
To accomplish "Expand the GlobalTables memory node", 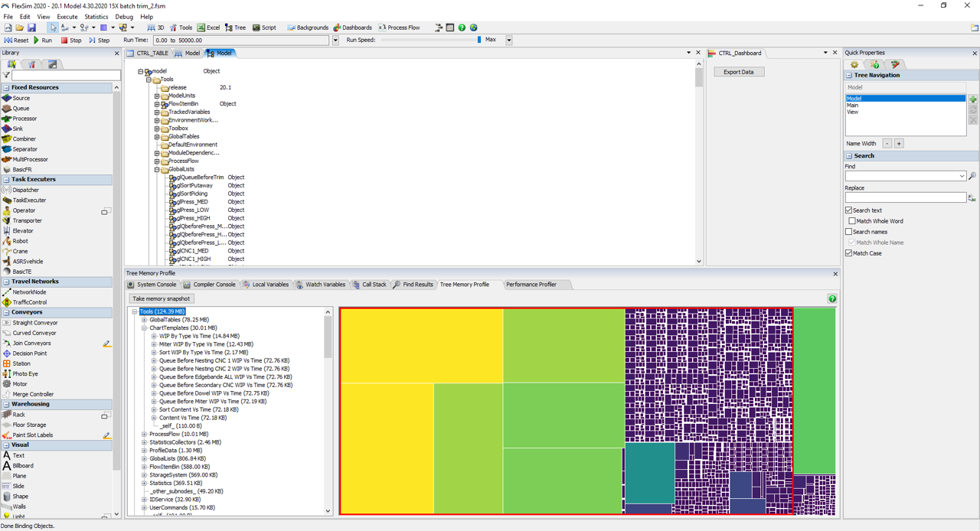I will pyautogui.click(x=144, y=320).
